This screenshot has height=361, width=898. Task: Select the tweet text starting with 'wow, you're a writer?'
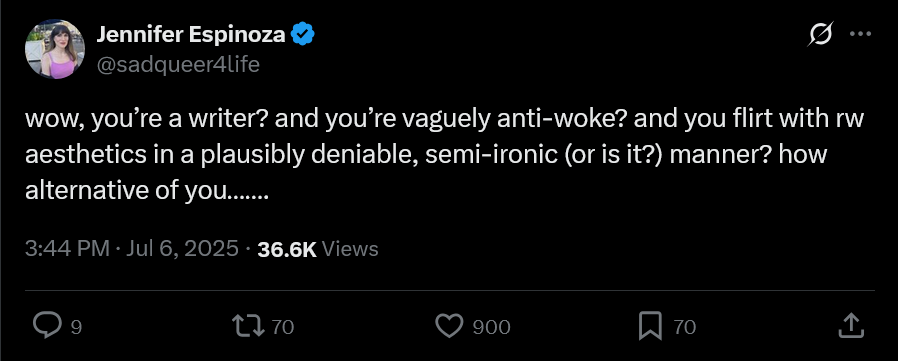coord(444,155)
